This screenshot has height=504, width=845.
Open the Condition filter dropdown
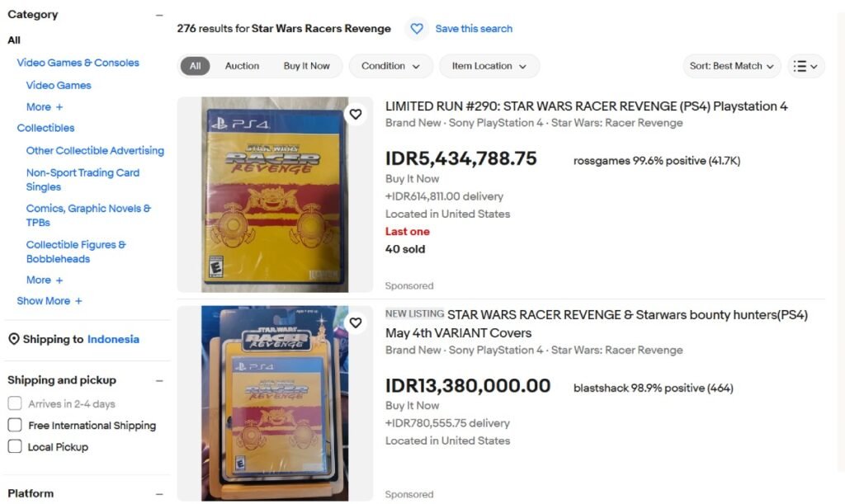pos(390,66)
